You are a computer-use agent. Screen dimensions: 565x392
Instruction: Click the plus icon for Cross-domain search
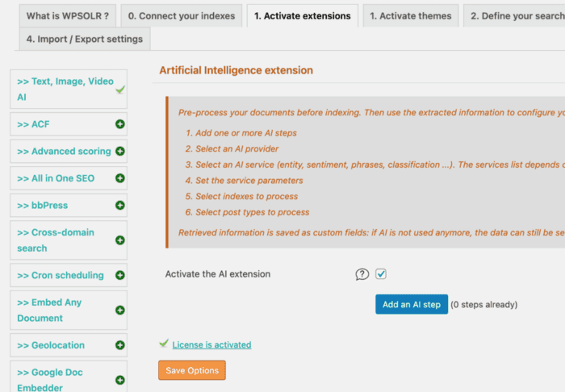click(x=120, y=240)
